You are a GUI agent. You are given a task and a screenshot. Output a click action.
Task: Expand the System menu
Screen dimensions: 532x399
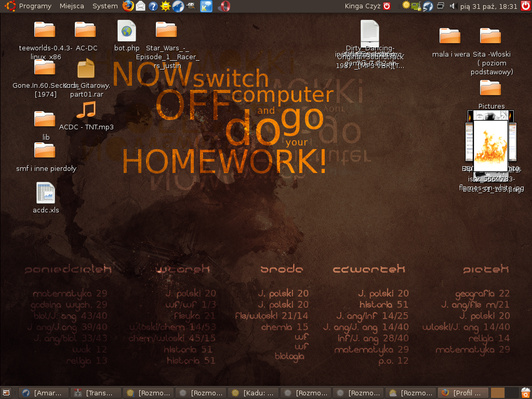(x=105, y=6)
